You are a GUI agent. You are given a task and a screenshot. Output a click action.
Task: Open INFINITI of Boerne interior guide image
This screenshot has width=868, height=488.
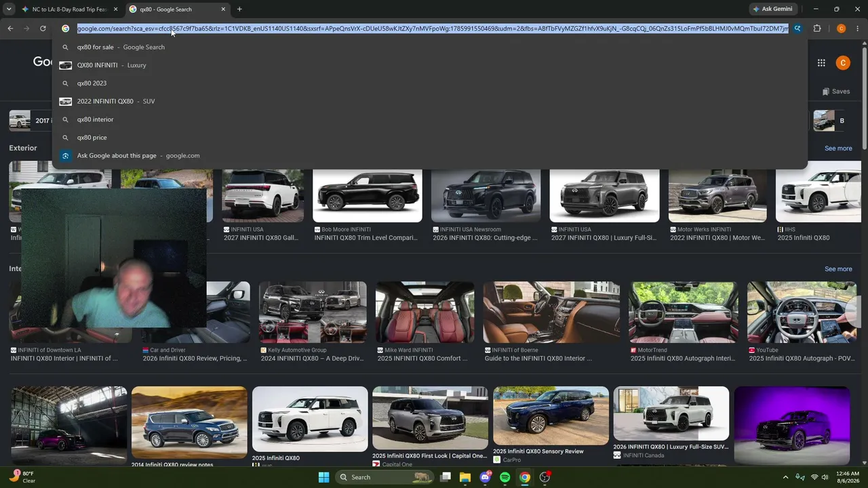point(551,312)
